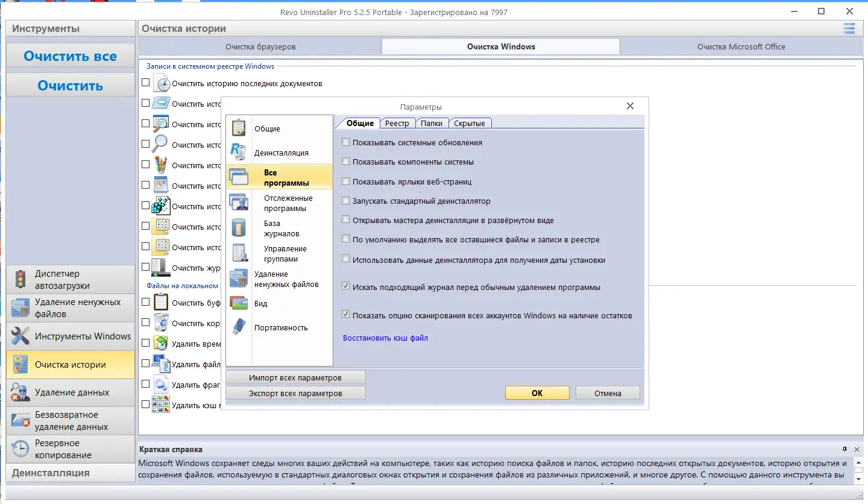Enable Запускать стандартный деинсталлятор
The image size is (868, 504).
(346, 201)
